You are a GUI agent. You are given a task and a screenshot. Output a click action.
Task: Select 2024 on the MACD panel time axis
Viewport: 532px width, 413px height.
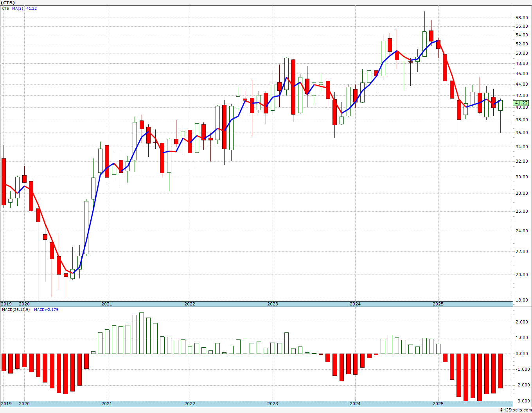coord(355,404)
